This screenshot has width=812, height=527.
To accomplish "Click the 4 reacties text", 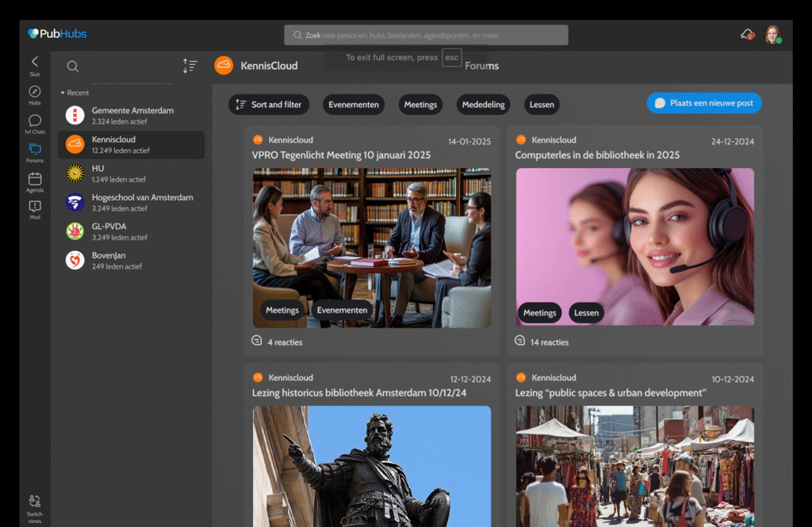I will click(285, 342).
